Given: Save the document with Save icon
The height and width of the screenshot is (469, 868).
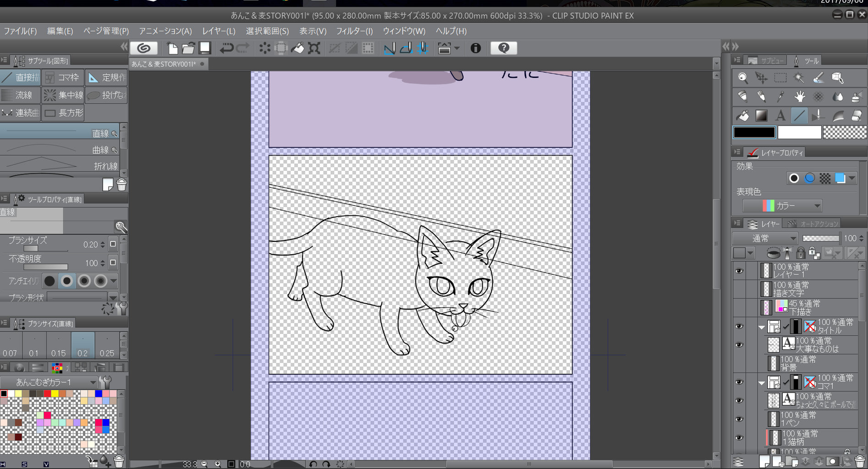Looking at the screenshot, I should (x=205, y=48).
